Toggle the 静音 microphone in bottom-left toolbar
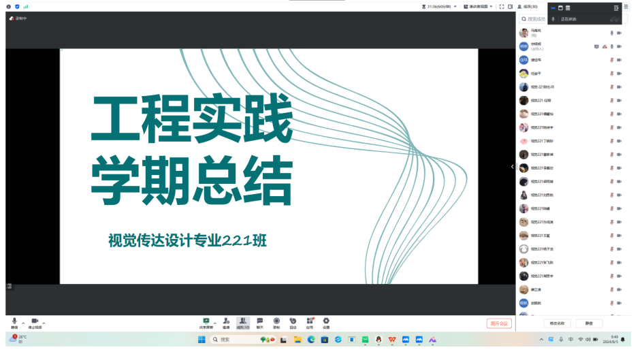The image size is (644, 352). tap(14, 321)
